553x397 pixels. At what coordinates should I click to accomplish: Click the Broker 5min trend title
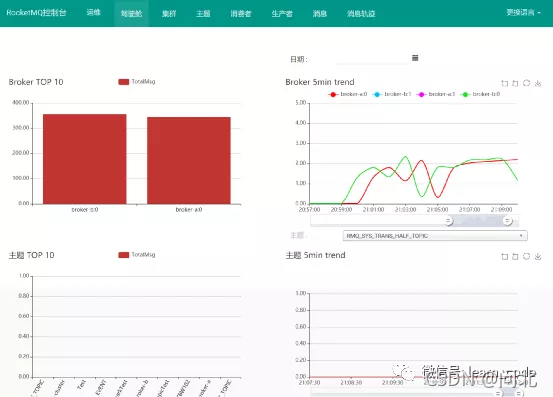pos(320,82)
